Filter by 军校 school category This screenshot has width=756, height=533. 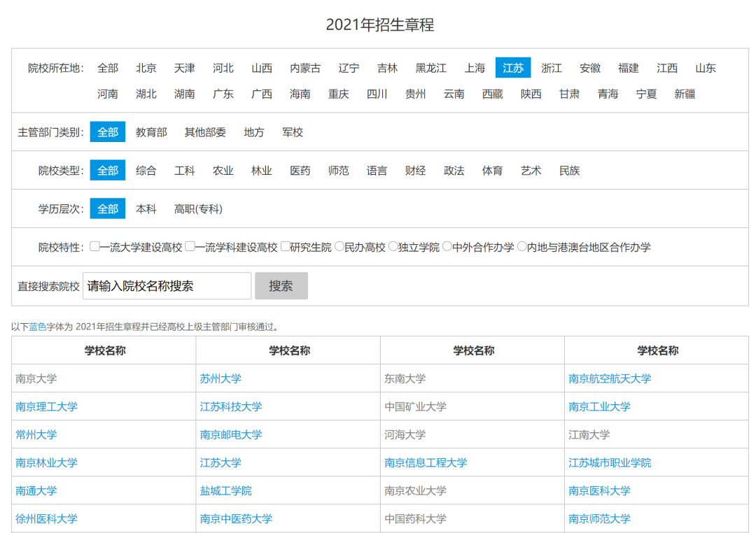(292, 132)
